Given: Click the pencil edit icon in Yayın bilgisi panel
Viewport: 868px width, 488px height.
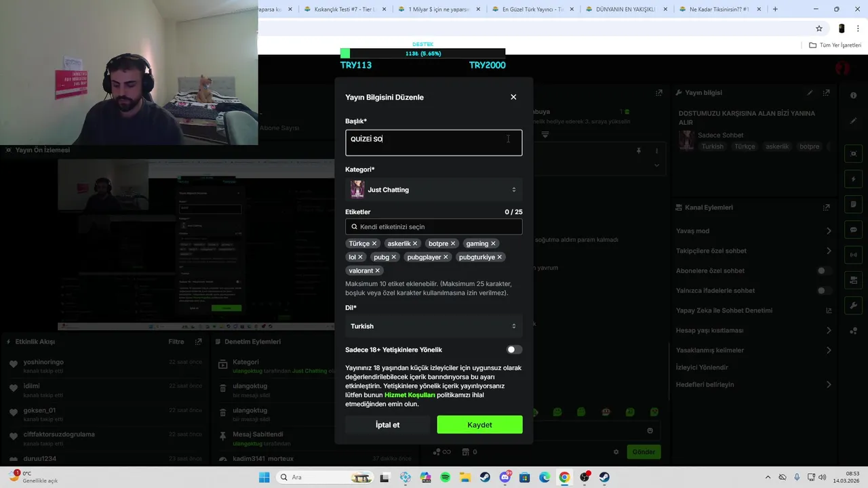Looking at the screenshot, I should point(810,93).
